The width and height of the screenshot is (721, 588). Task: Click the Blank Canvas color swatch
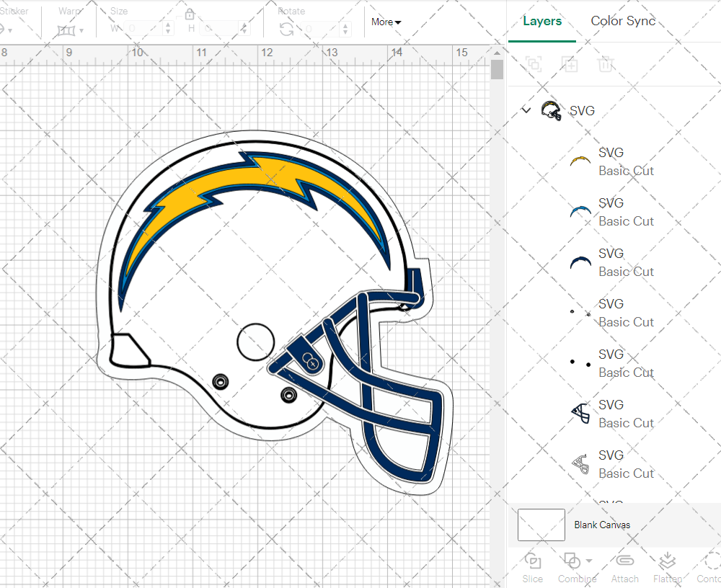(x=541, y=525)
